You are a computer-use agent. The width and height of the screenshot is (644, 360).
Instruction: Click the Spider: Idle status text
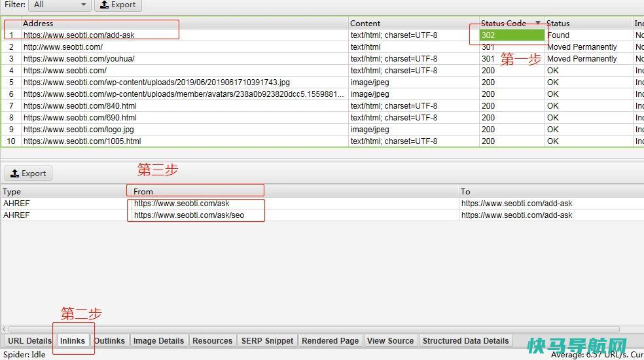[24, 354]
